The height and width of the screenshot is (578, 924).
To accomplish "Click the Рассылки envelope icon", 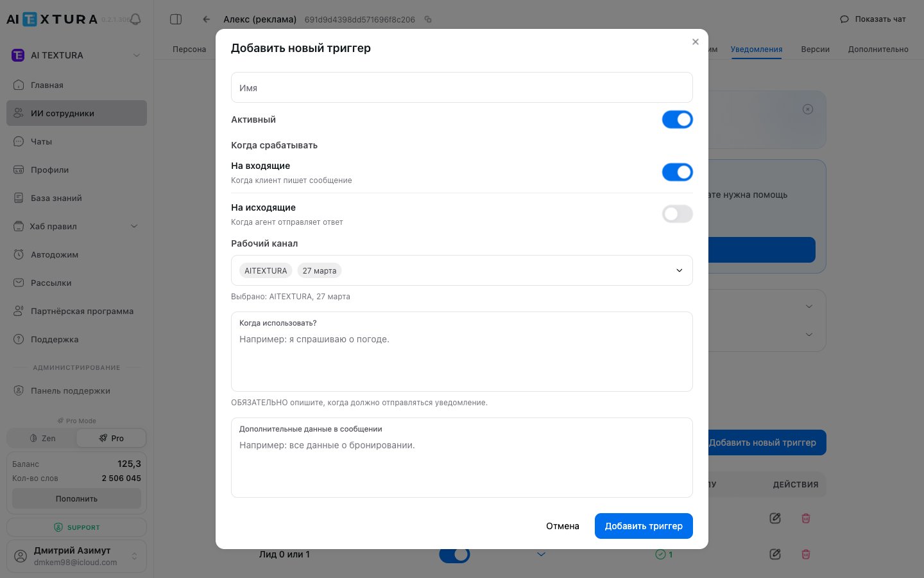I will tap(19, 283).
